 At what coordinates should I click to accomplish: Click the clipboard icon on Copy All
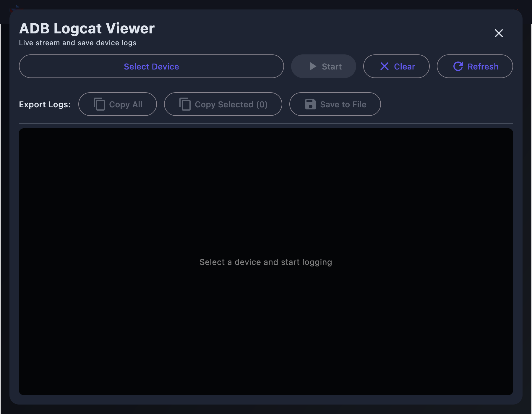pos(99,104)
